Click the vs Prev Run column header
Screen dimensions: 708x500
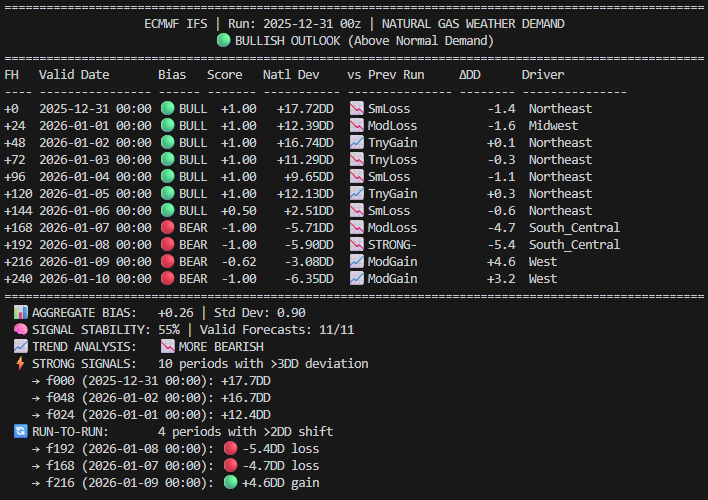point(386,75)
